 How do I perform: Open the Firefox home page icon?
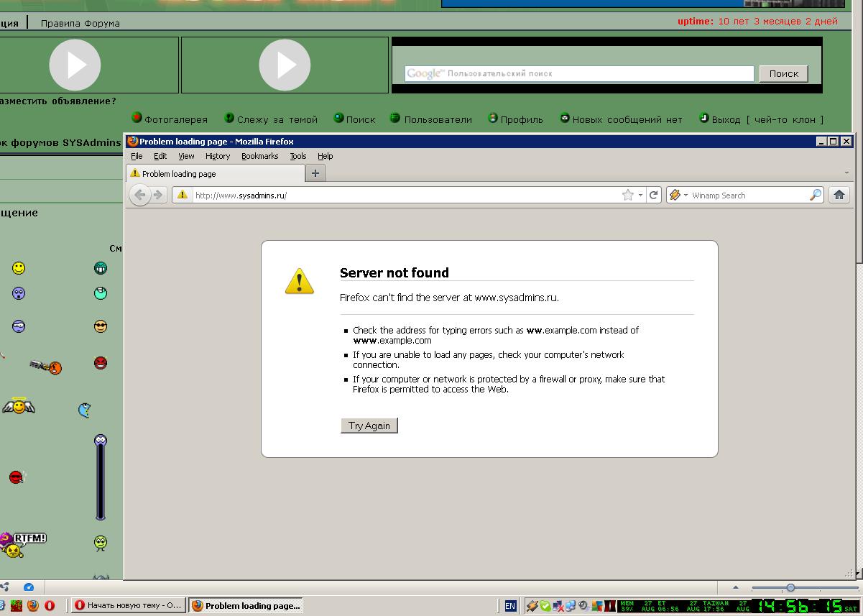[839, 195]
